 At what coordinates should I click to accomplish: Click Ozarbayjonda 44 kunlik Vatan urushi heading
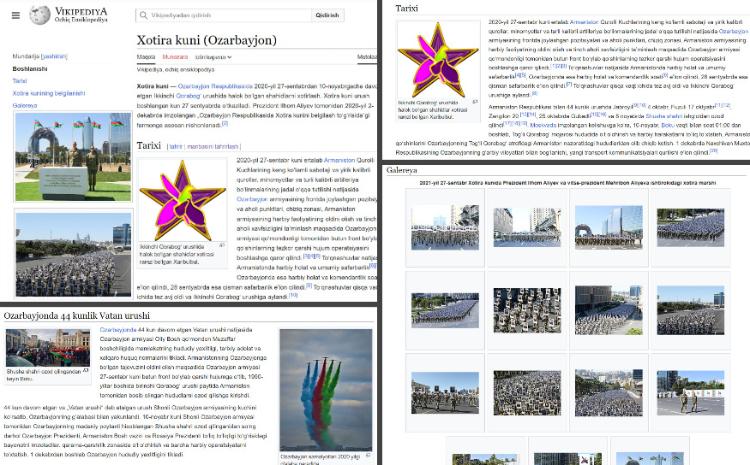[x=77, y=316]
